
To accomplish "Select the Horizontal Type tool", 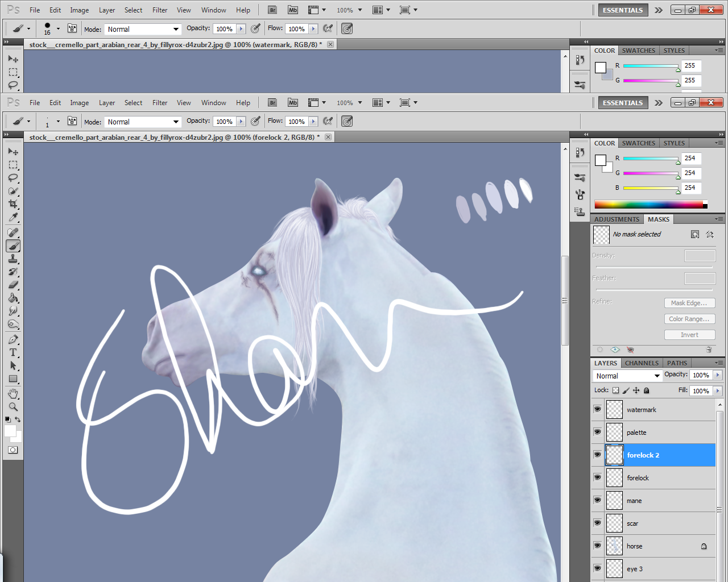I will click(x=13, y=352).
